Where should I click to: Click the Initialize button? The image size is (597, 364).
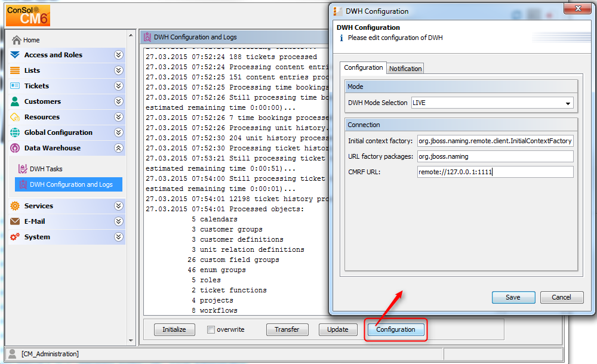pos(174,329)
